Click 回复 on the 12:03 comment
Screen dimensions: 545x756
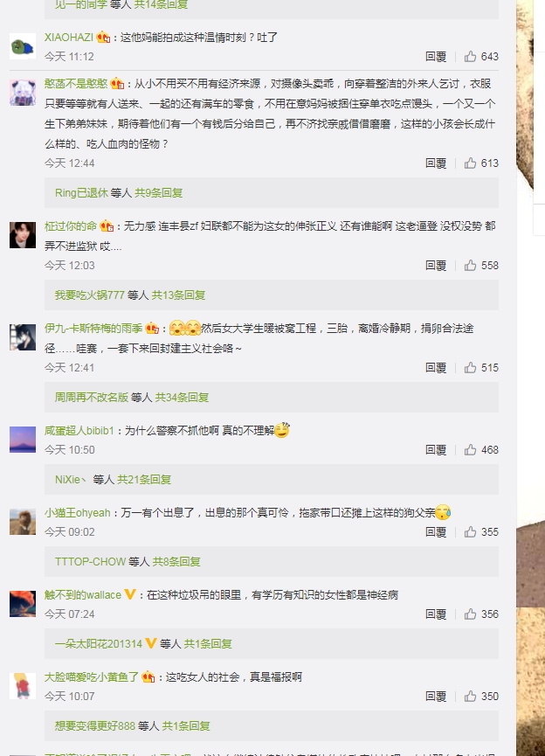pos(436,266)
